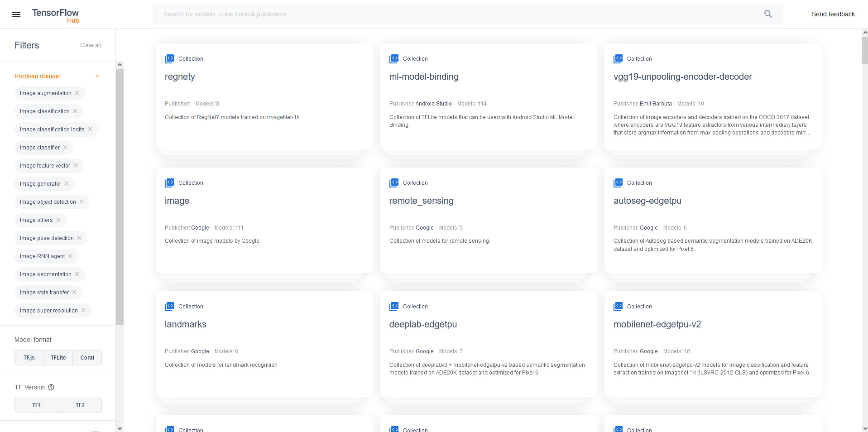Screen dimensions: 868x432
Task: Click the page scrollbar down arrow
Action: 865,428
